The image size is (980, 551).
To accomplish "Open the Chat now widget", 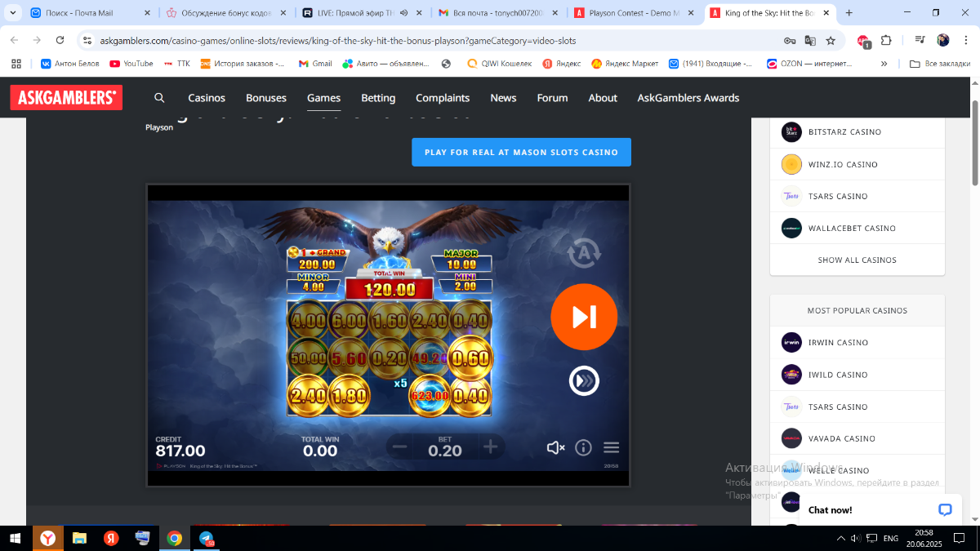I will click(x=880, y=510).
